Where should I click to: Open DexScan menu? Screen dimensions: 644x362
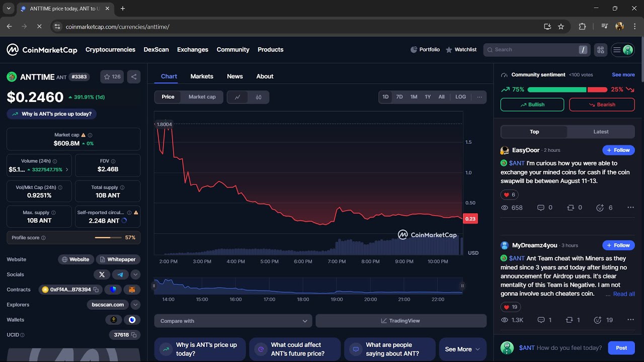156,50
